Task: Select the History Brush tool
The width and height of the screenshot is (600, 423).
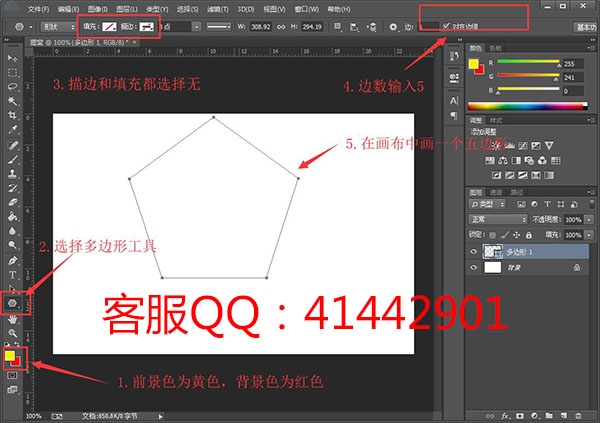Action: (12, 188)
